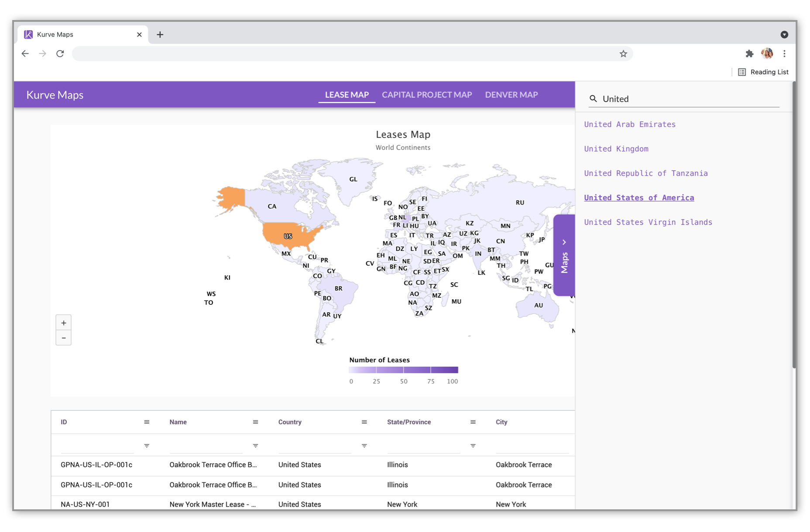Click the City filter input
This screenshot has height=532, width=810.
point(532,446)
